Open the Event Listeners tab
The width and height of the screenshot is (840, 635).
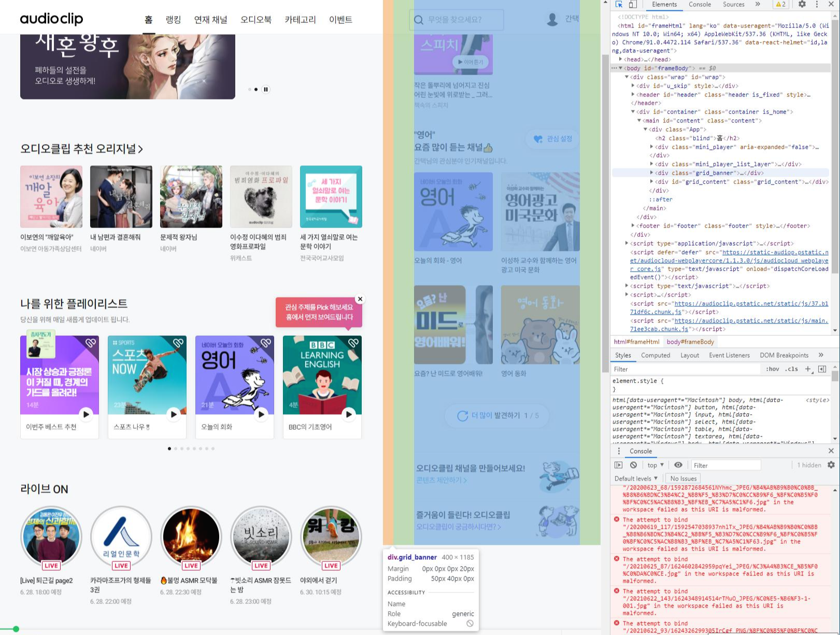coord(729,355)
